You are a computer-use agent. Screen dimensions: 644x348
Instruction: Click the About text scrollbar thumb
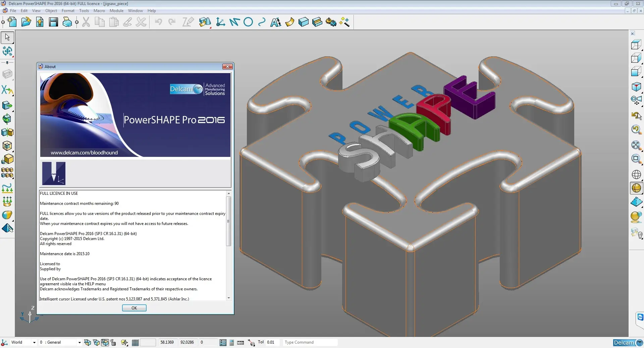click(x=229, y=221)
